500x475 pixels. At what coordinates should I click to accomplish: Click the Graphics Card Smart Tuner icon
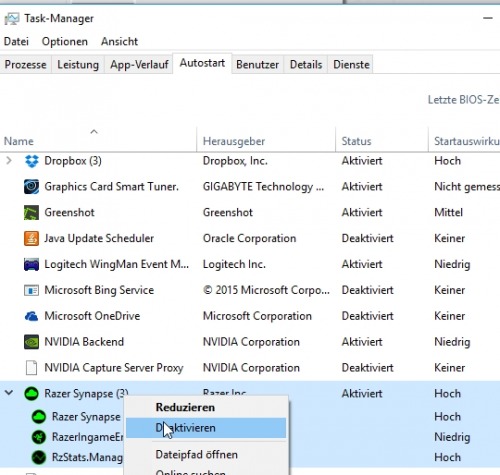(31, 187)
